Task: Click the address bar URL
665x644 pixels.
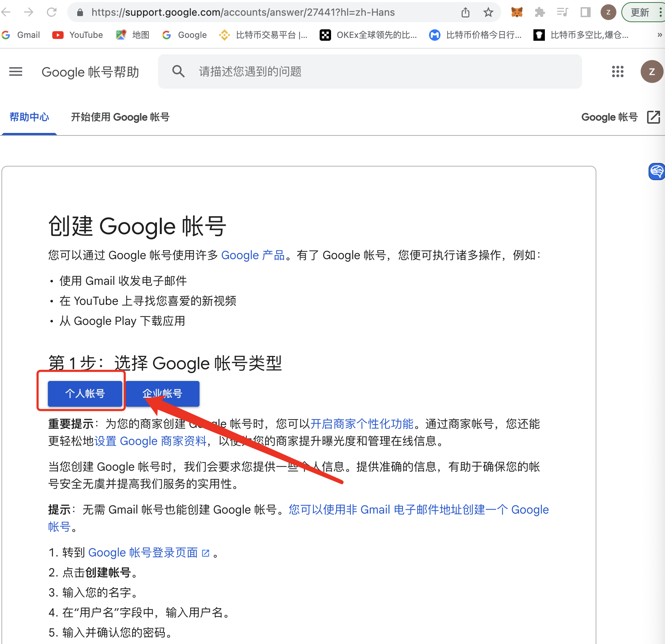Action: coord(243,13)
